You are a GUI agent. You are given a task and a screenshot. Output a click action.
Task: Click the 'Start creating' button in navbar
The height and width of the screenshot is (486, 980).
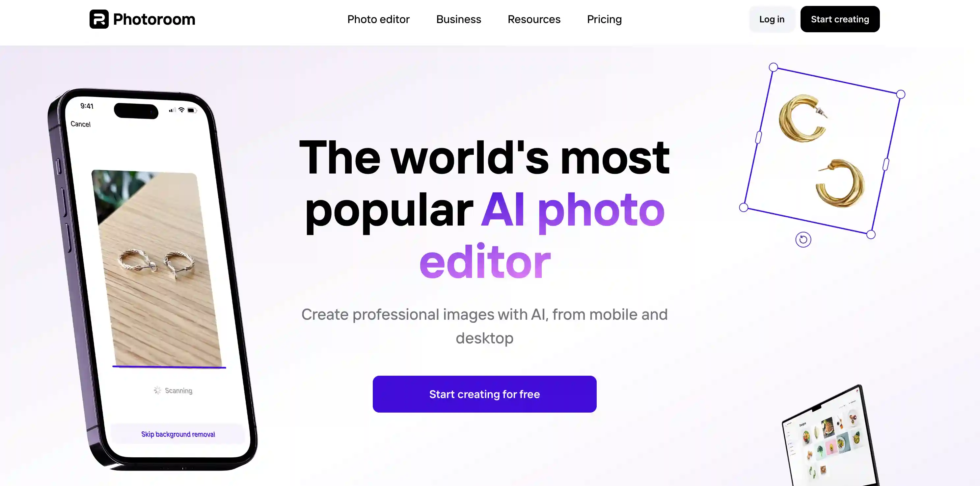pos(840,19)
